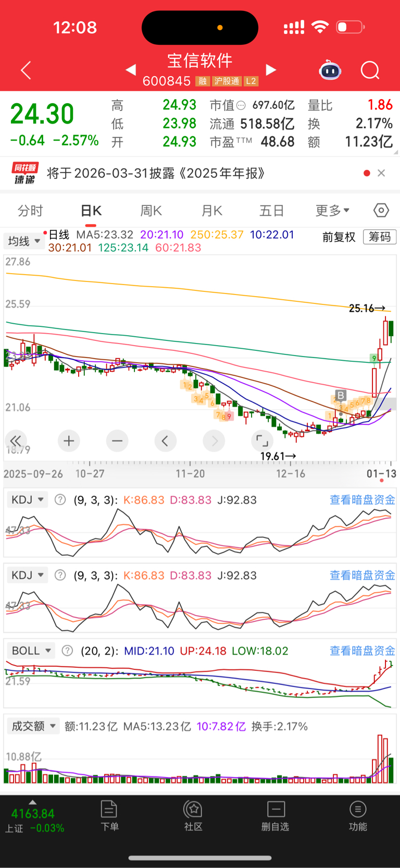Image resolution: width=400 pixels, height=868 pixels.
Task: Click info icon next to 市值
Action: click(241, 106)
